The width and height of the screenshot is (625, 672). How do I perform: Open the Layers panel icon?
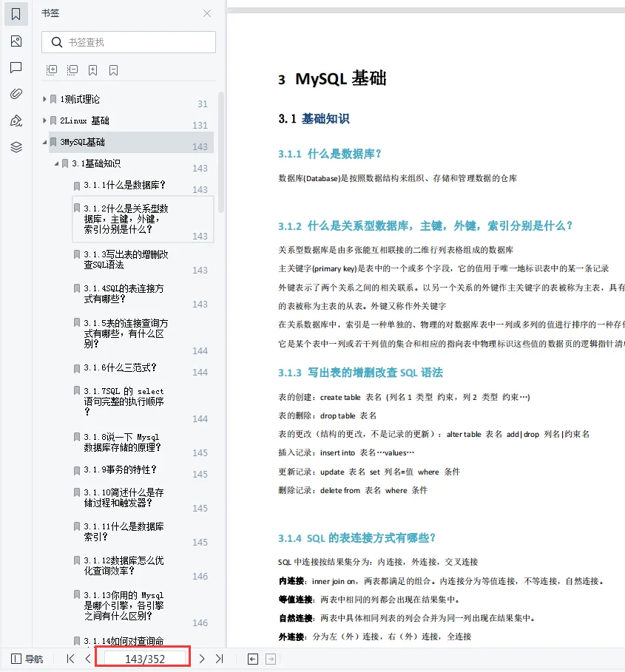pos(16,145)
